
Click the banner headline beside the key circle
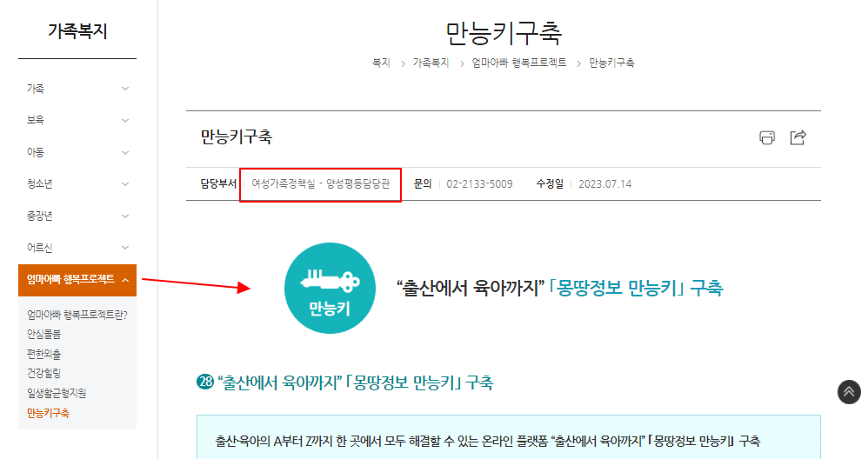click(559, 288)
